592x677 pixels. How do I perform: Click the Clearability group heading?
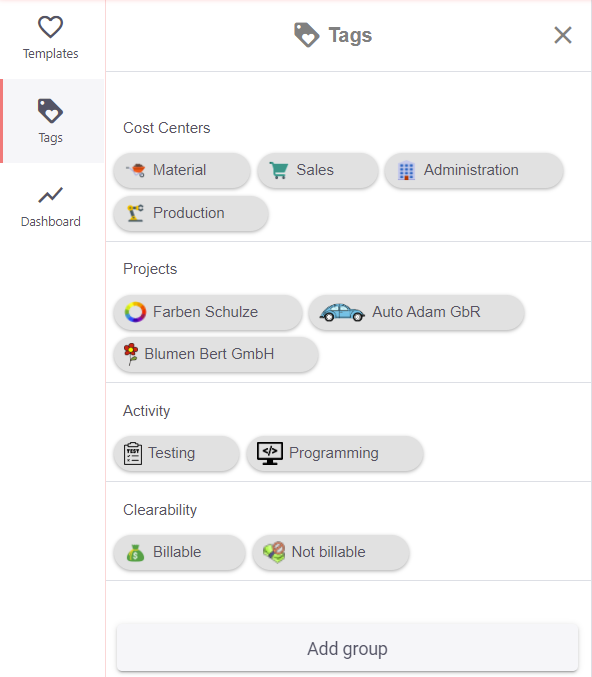pos(160,510)
